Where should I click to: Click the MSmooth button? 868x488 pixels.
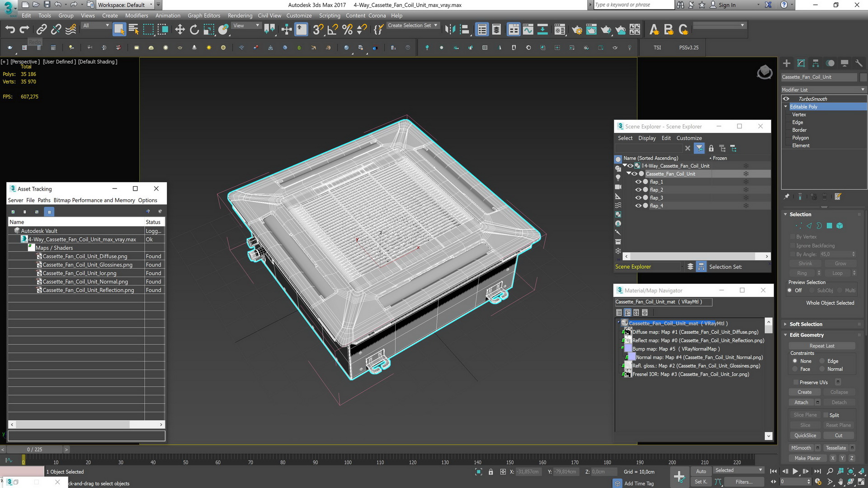[x=801, y=448]
